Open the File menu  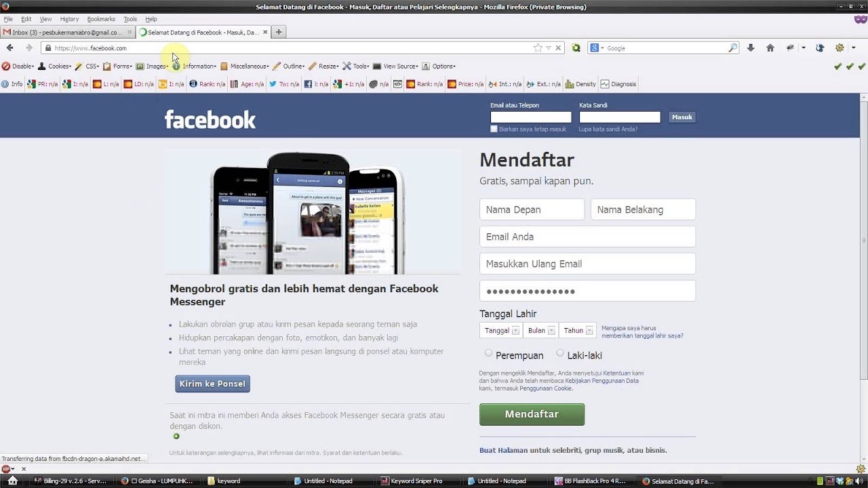(8, 19)
